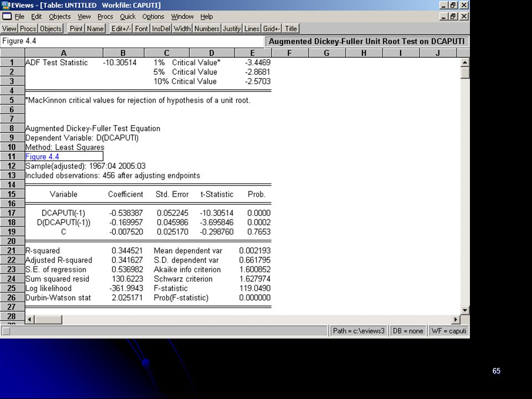Click coefficient -0.538387
Viewport: 532px width, 399px height.
(126, 213)
